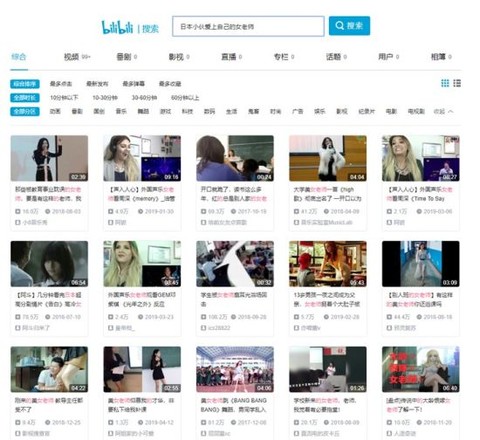Select 综合排序 sort option
Screen dimensions: 480x440
(x=25, y=84)
